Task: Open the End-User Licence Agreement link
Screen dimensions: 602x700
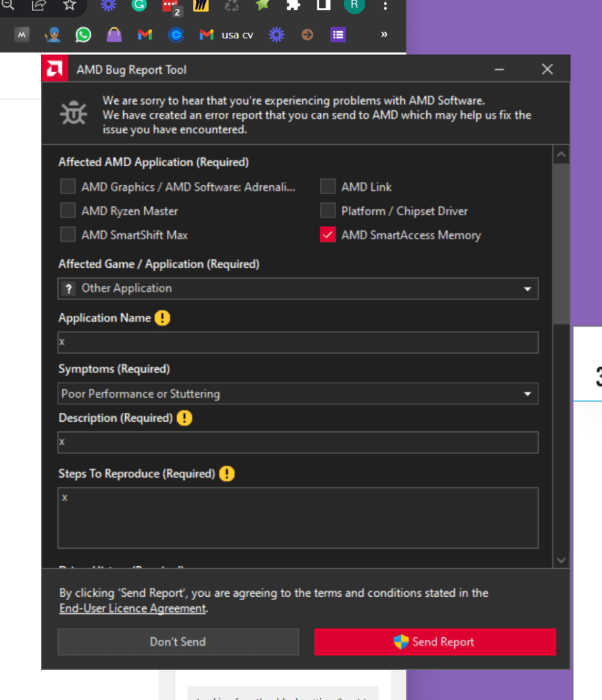Action: (x=133, y=608)
